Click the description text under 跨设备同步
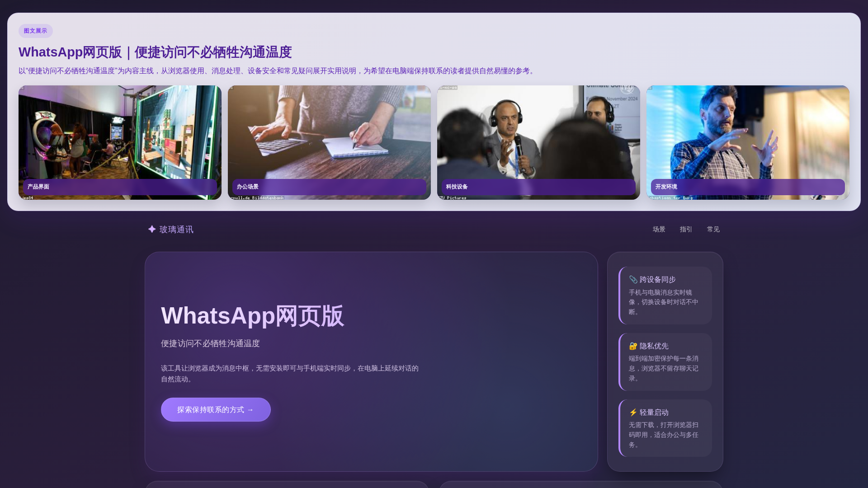 (664, 302)
